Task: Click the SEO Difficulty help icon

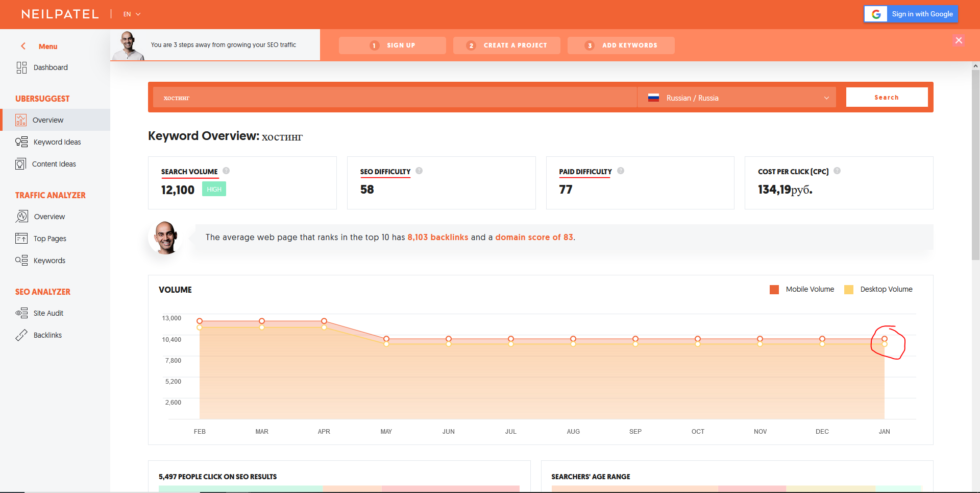Action: (419, 171)
